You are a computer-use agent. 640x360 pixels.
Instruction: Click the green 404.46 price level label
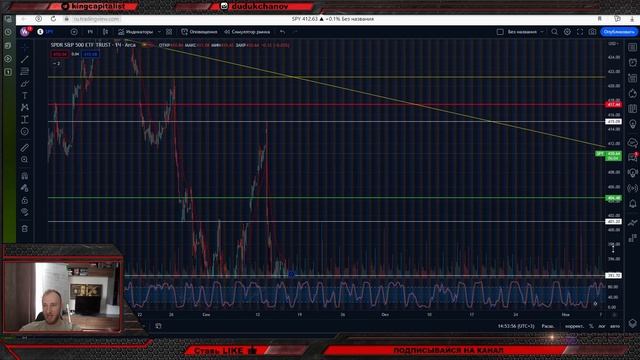(x=613, y=198)
